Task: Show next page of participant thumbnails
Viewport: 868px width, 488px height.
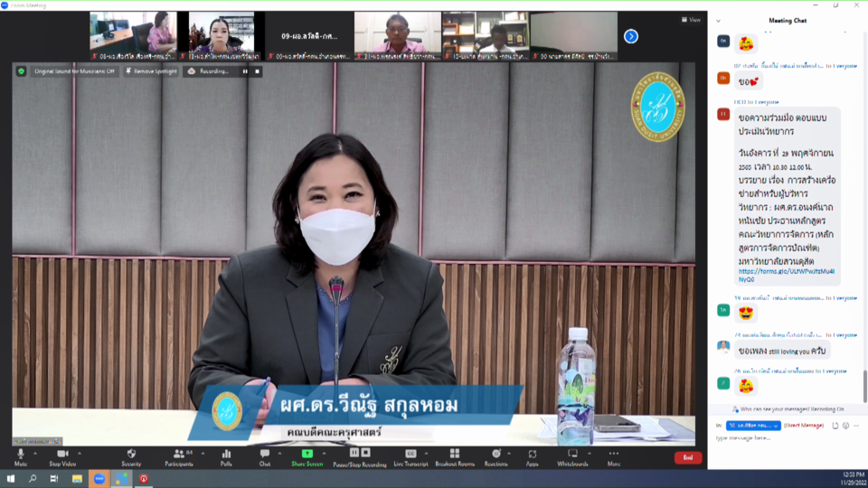Action: click(630, 36)
